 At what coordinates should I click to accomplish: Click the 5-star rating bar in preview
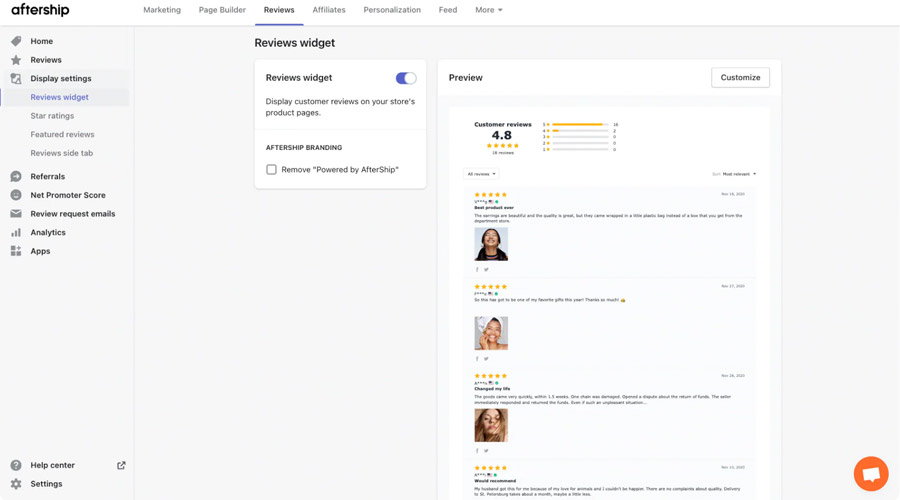point(579,125)
